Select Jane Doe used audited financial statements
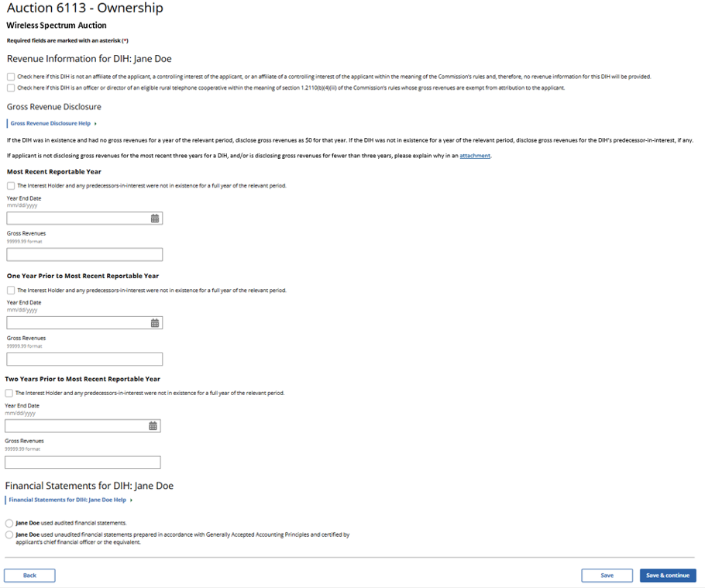Screen dimensions: 705x588 pyautogui.click(x=9, y=523)
